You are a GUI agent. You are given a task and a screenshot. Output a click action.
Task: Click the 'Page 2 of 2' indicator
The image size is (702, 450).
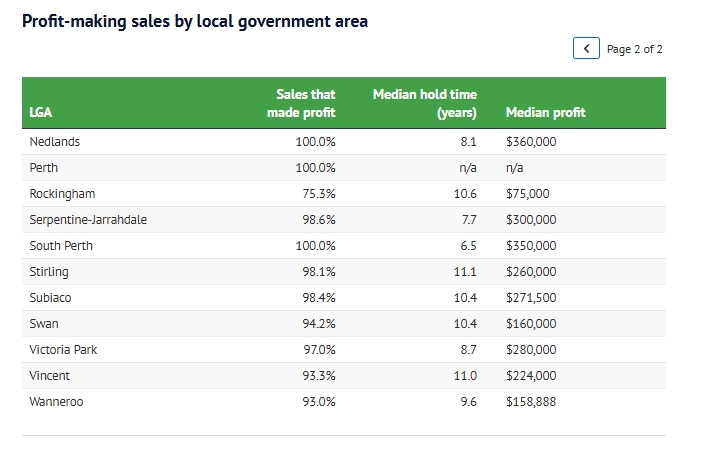point(634,49)
